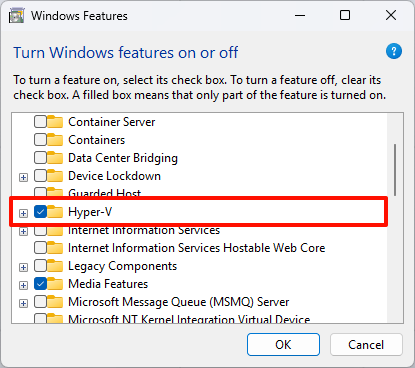Click the Data Center Bridging folder icon
415x368 pixels.
[55, 158]
